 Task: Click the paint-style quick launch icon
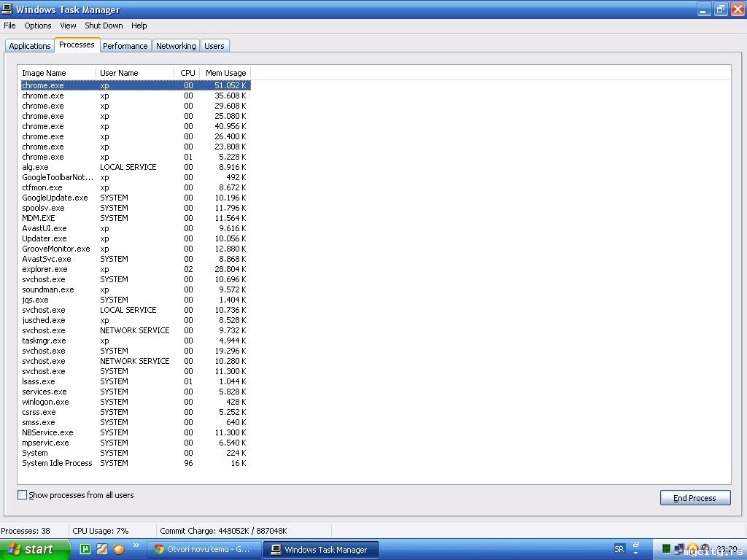(102, 549)
